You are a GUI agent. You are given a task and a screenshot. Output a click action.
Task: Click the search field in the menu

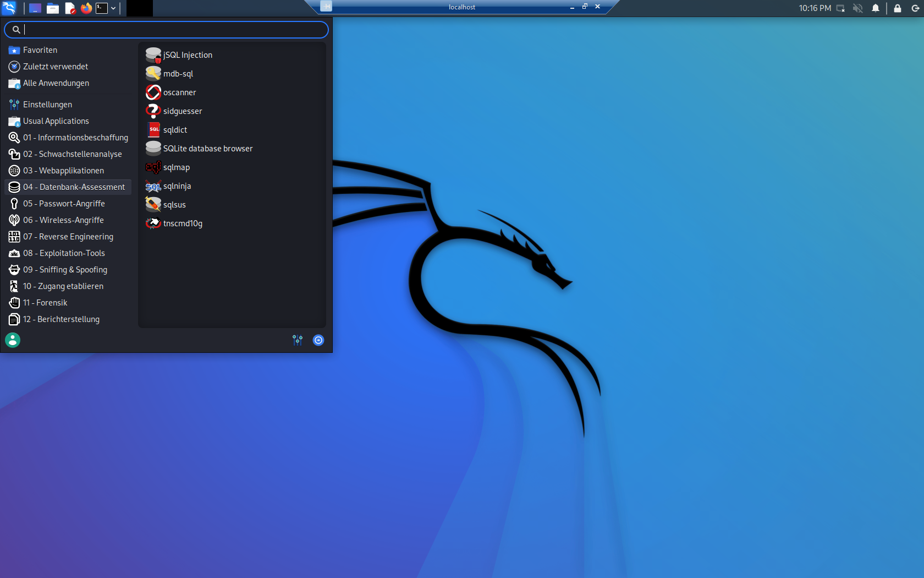pyautogui.click(x=166, y=30)
